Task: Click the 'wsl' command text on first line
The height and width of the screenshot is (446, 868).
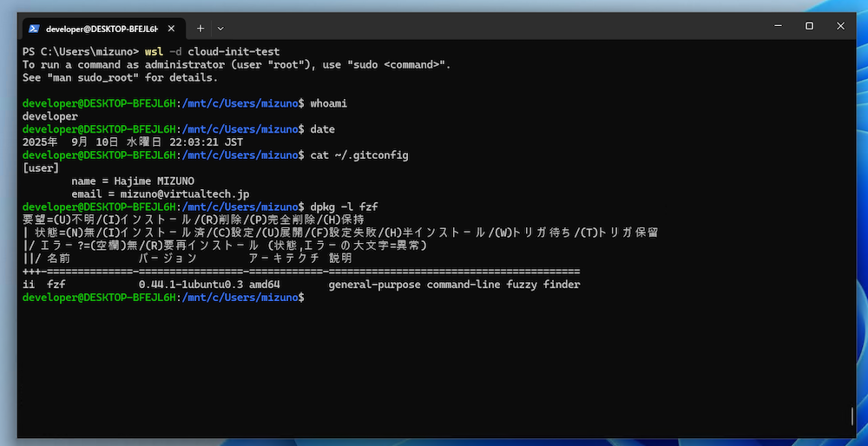Action: pos(155,52)
